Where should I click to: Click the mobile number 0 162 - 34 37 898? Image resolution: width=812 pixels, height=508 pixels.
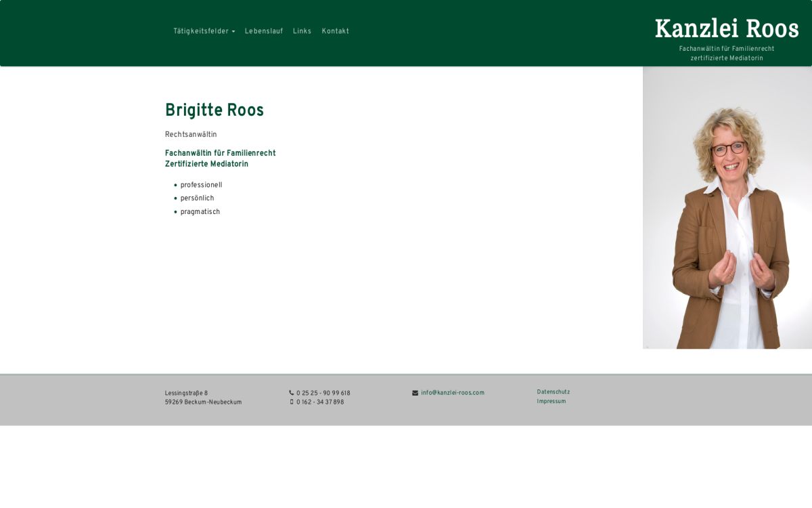coord(319,402)
